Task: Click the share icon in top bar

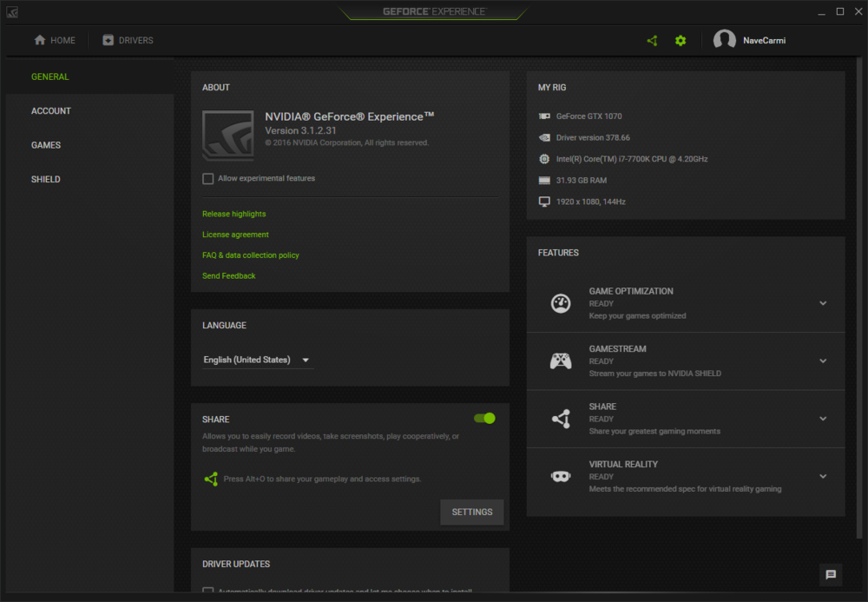Action: [x=653, y=41]
